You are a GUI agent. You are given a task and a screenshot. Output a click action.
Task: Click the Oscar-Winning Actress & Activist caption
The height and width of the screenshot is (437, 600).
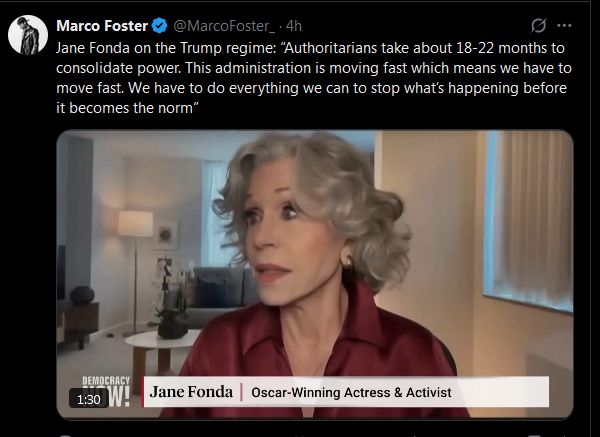pos(351,393)
